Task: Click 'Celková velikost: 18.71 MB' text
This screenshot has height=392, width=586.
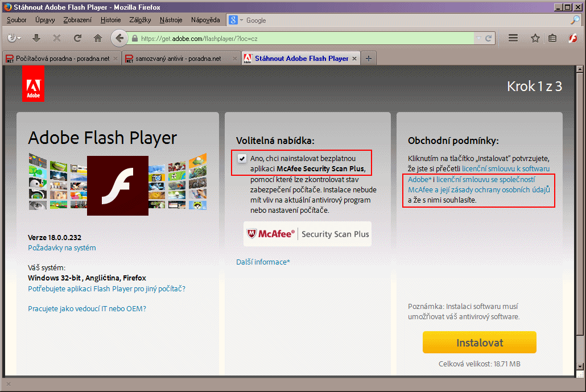Action: (480, 364)
